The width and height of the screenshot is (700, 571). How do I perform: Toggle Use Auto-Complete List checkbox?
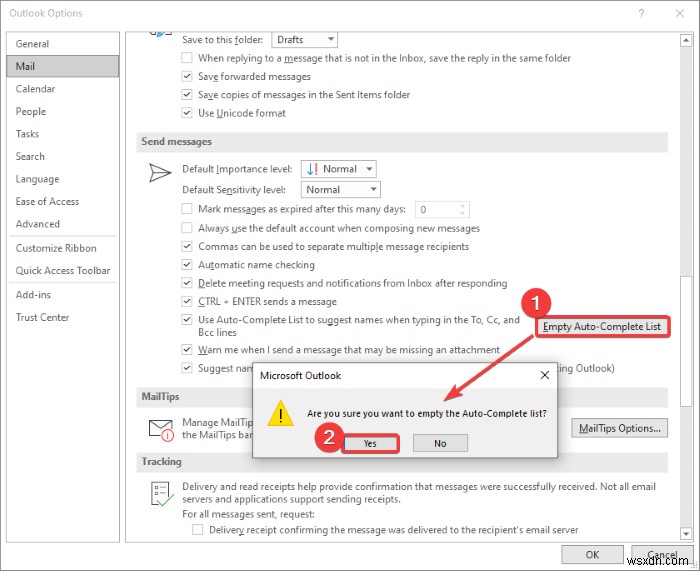pos(187,320)
